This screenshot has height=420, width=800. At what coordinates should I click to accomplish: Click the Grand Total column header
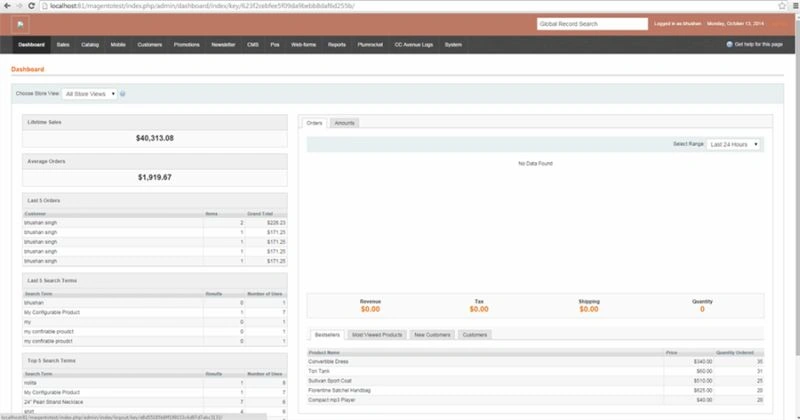coord(260,214)
